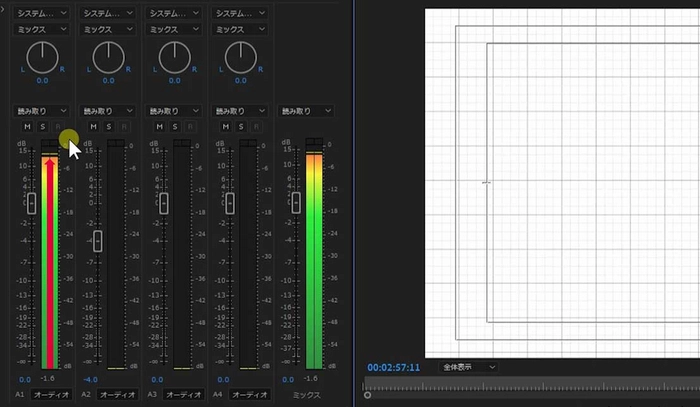Click the A1 clipping indicator above meter
Screen dimensions: 700x407
point(50,144)
